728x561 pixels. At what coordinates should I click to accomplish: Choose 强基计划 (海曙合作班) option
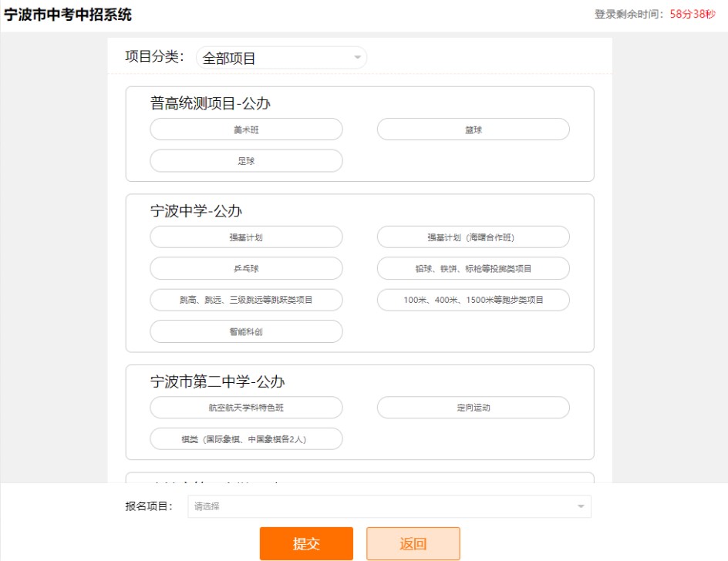(x=473, y=237)
